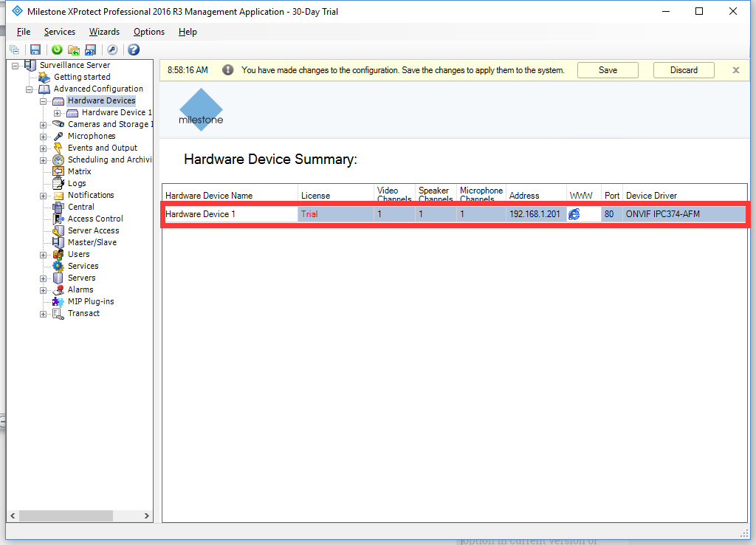The height and width of the screenshot is (545, 756).
Task: Click the green refresh toolbar icon
Action: [57, 49]
